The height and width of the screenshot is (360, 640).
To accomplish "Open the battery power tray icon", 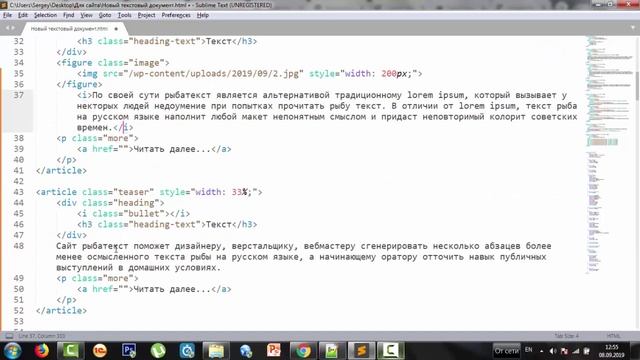I will coord(587,351).
